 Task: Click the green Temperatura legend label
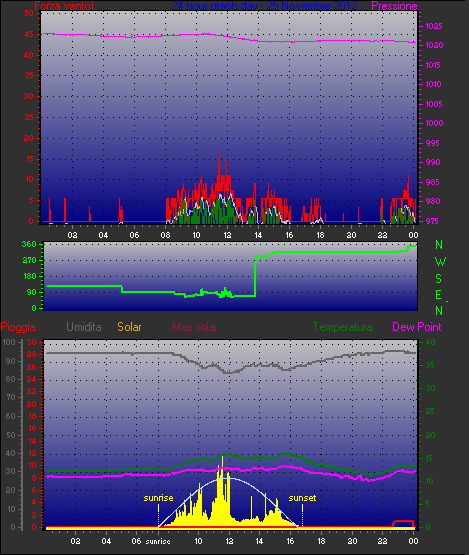tap(342, 327)
